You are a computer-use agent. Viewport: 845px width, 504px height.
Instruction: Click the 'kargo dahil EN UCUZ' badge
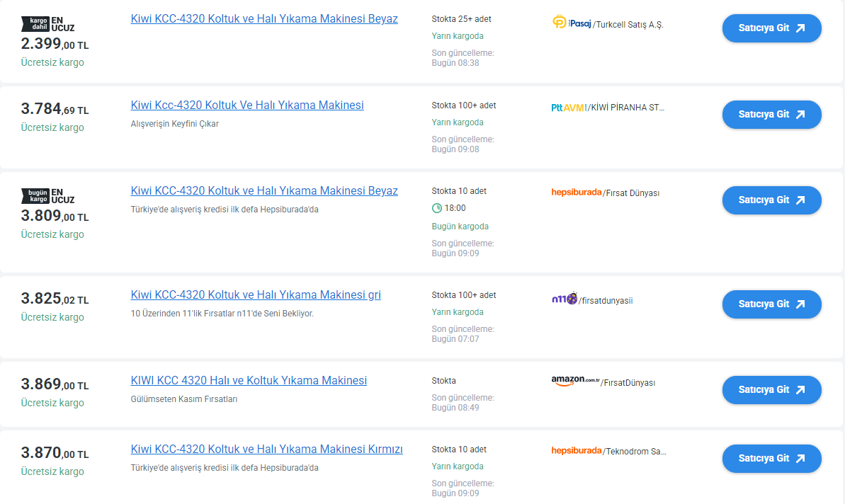47,24
